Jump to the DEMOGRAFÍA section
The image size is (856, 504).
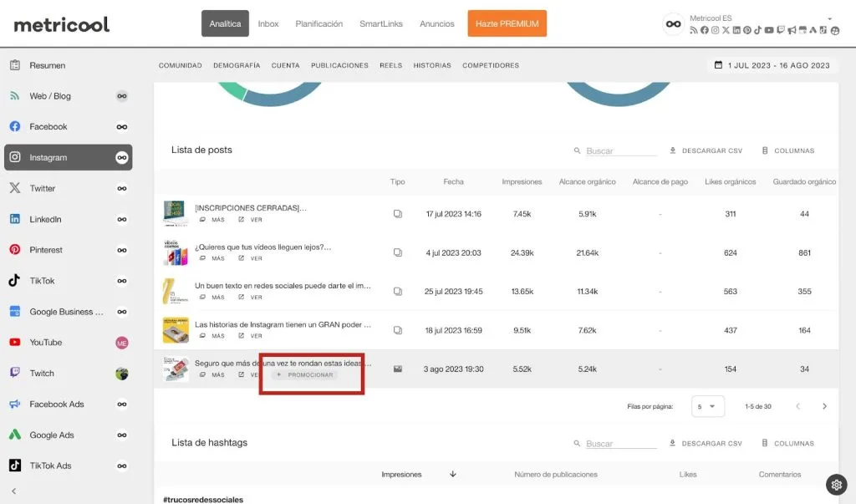[x=237, y=65]
